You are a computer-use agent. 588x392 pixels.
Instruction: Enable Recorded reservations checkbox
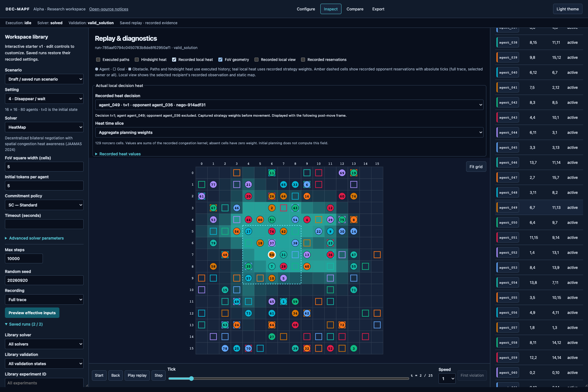pyautogui.click(x=303, y=60)
